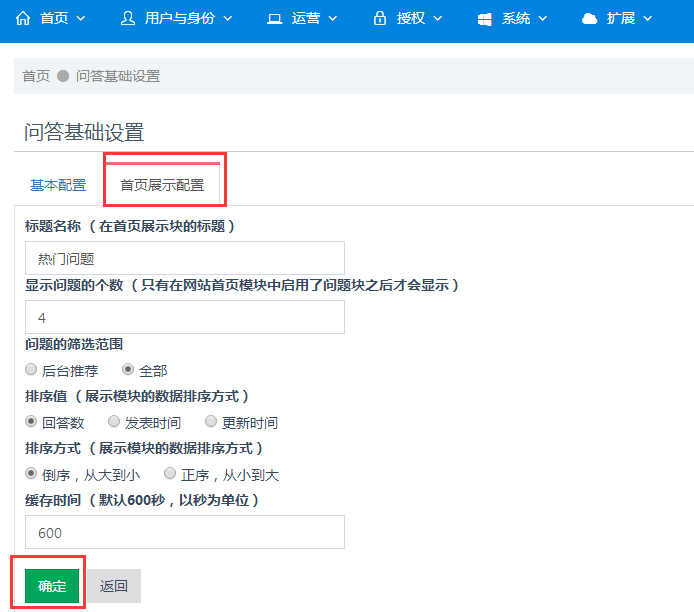Image resolution: width=694 pixels, height=612 pixels.
Task: Expand the 用户与身份 dropdown chevron
Action: [x=227, y=19]
